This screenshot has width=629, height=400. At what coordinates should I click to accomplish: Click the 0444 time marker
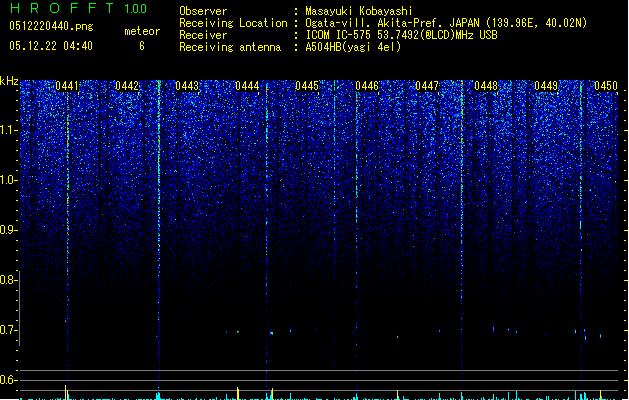click(x=247, y=86)
